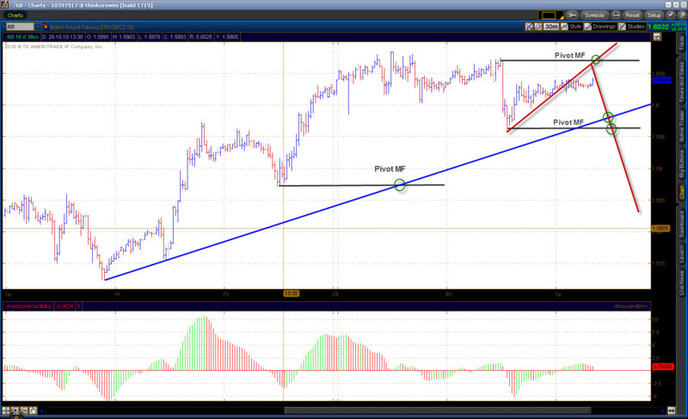Screen dimensions: 688x419
Task: Click the Open value O: 1.5891
Action: [98, 37]
